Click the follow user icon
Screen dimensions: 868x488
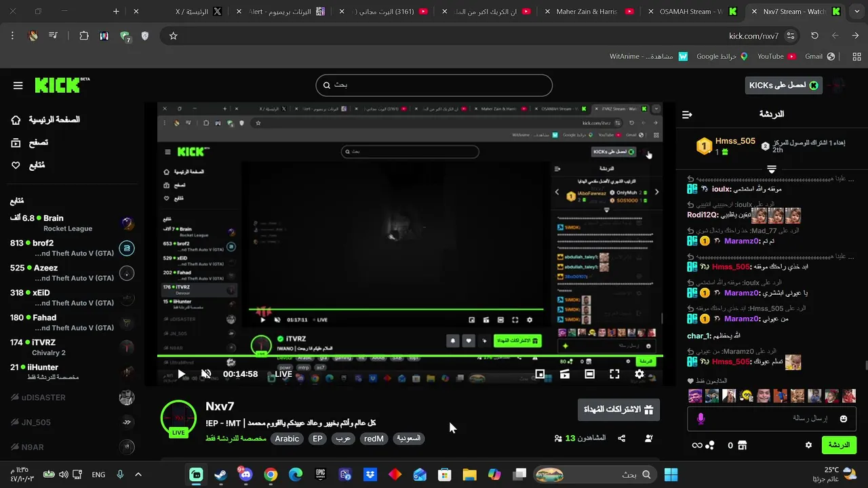point(649,439)
